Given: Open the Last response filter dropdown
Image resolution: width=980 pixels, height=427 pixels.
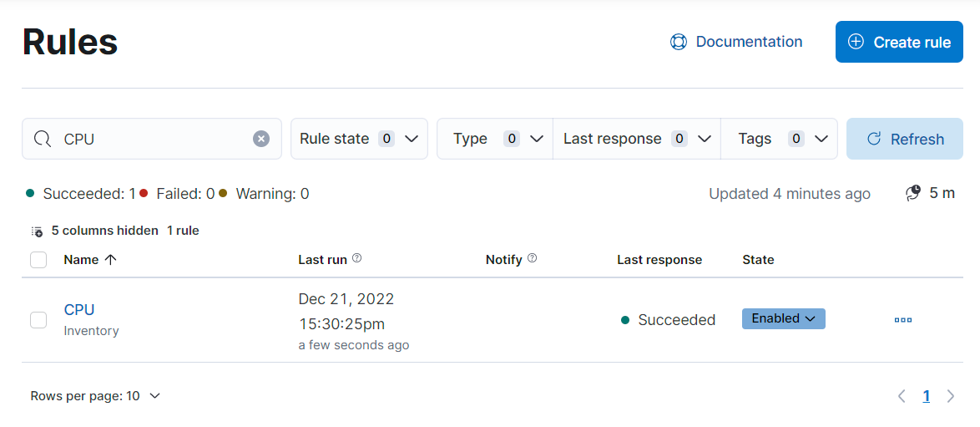Looking at the screenshot, I should [636, 139].
